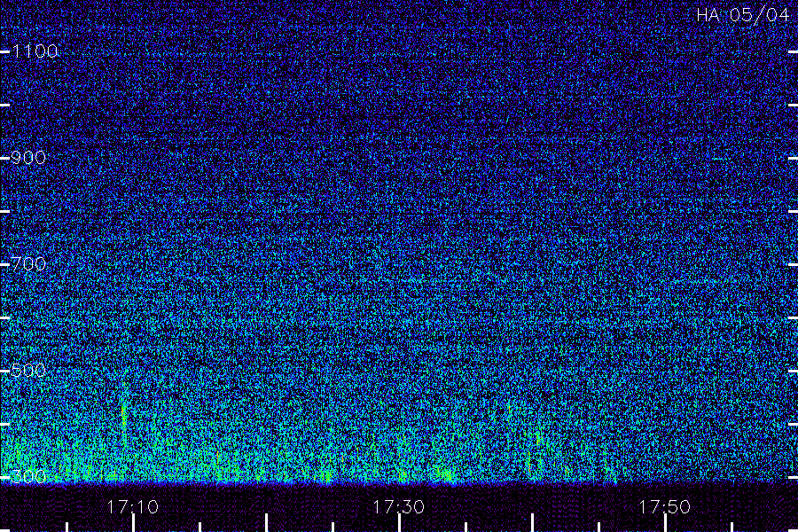The height and width of the screenshot is (532, 798).
Task: Click the HA 05/04 station date label
Action: (742, 15)
